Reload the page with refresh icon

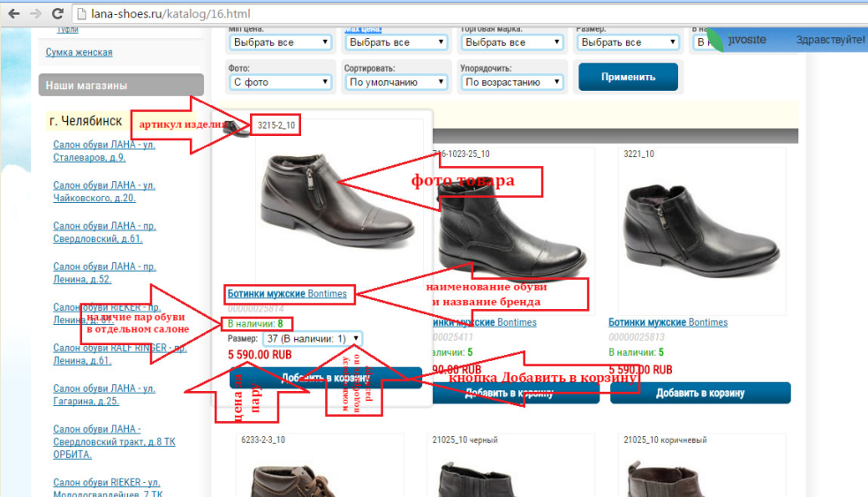pos(57,13)
